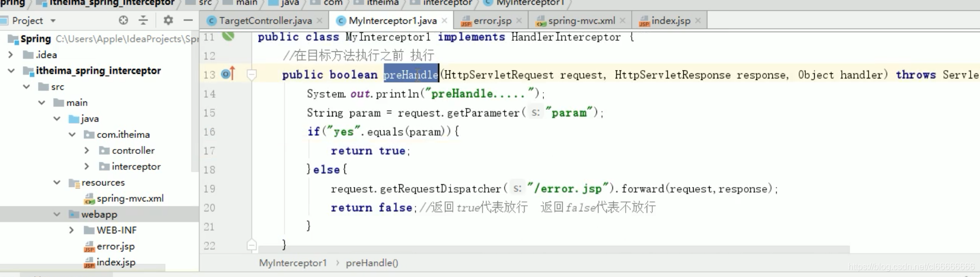Hide the Project panel with minus icon

pyautogui.click(x=188, y=20)
